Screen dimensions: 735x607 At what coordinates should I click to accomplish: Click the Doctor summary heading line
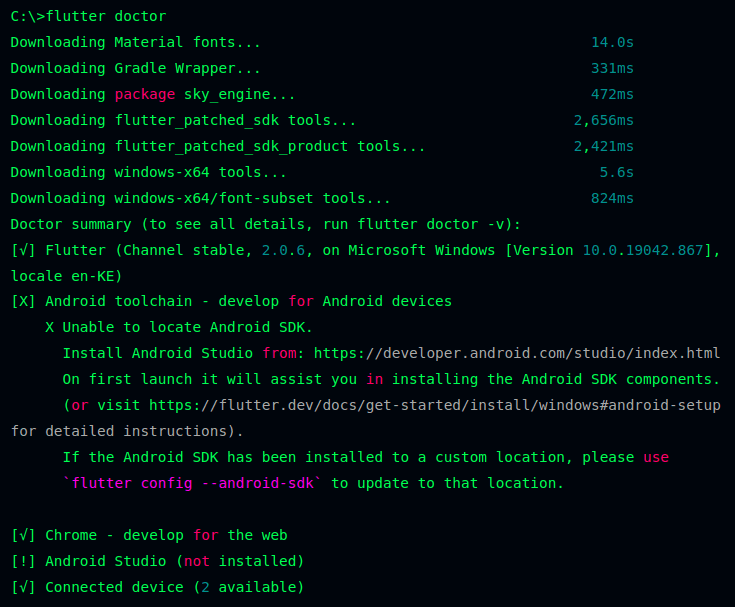[265, 225]
